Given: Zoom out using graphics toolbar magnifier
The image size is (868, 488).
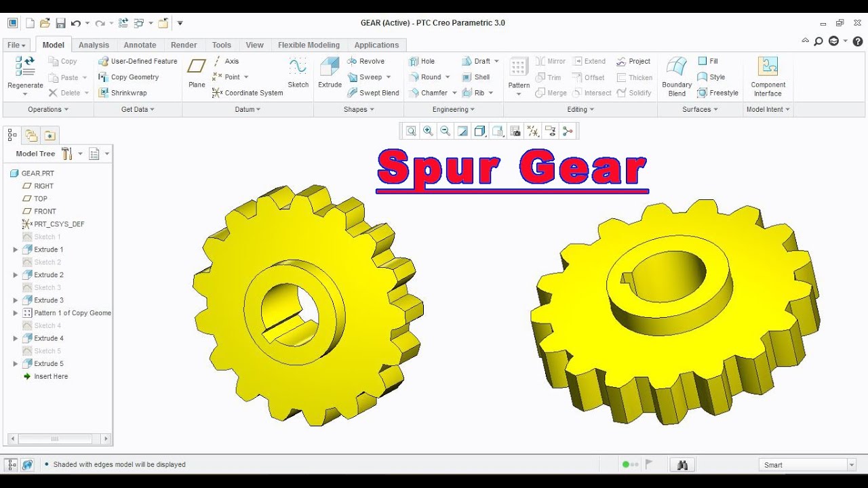Looking at the screenshot, I should coord(445,131).
